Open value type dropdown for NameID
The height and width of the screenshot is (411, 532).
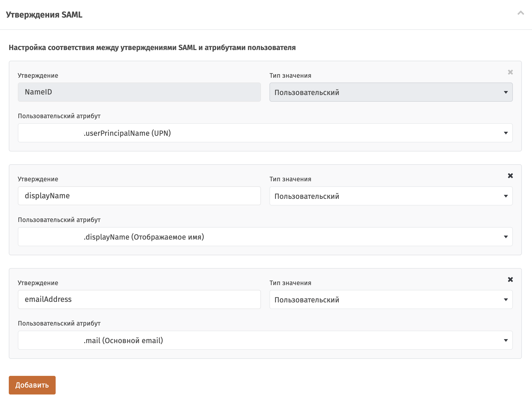click(391, 92)
